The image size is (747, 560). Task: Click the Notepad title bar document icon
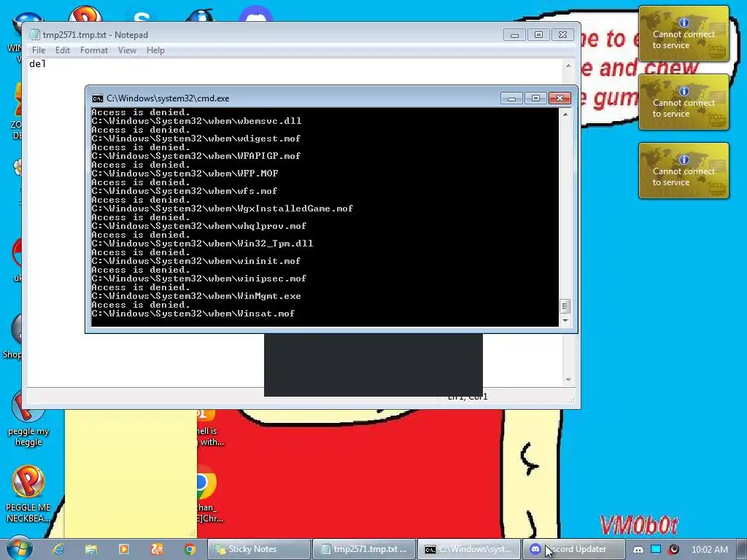click(35, 34)
